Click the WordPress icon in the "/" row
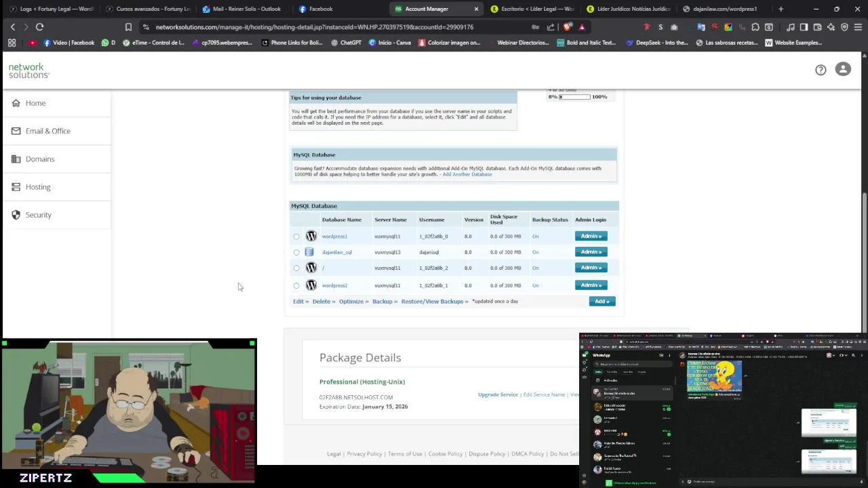868x488 pixels. [311, 268]
